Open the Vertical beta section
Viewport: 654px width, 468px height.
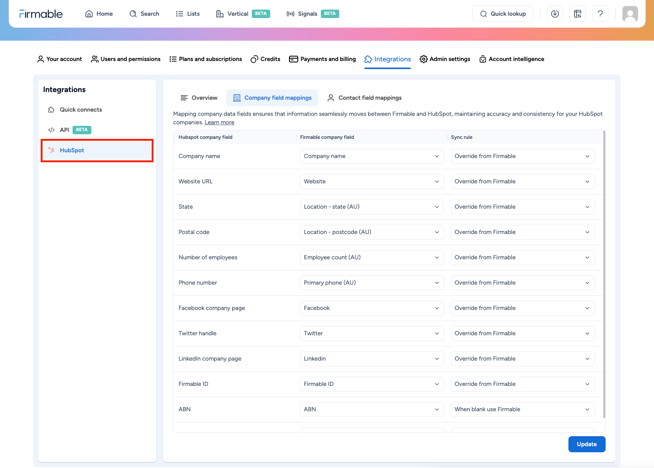coord(243,14)
